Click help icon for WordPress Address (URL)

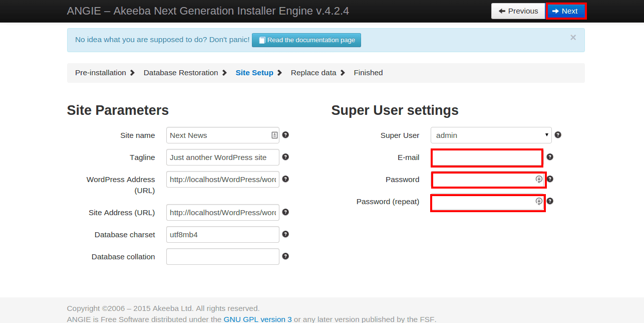tap(285, 179)
